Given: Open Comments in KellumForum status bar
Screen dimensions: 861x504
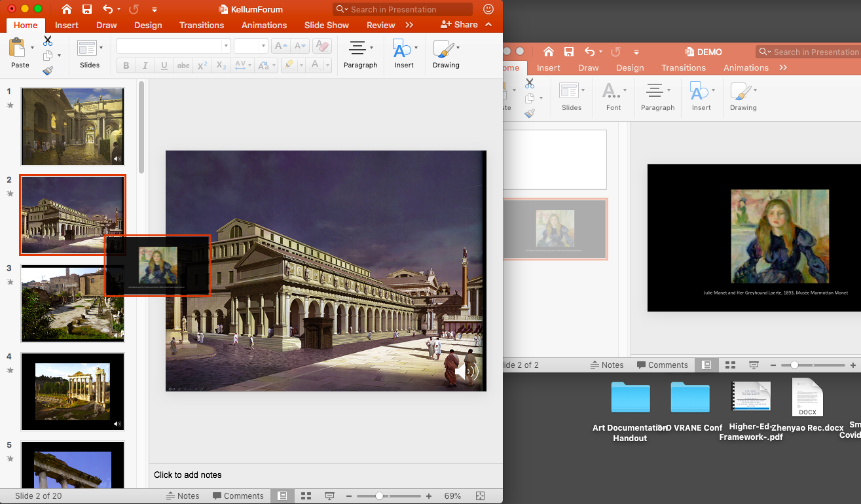Looking at the screenshot, I should (238, 496).
